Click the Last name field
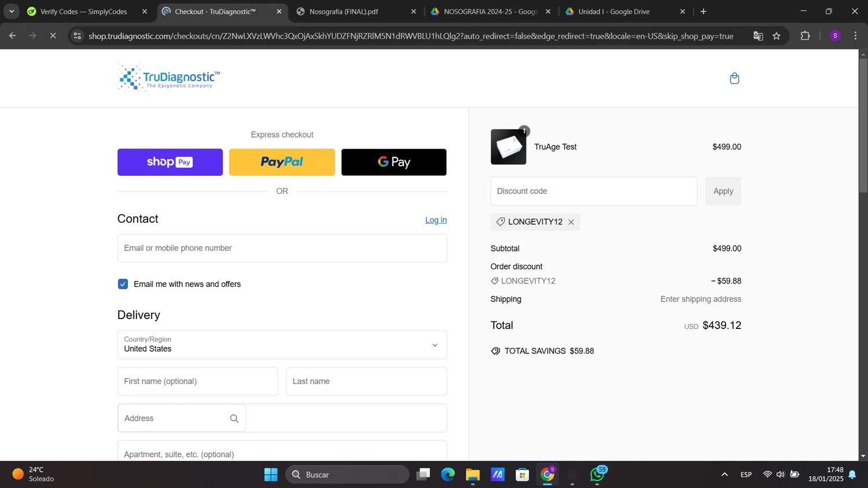Viewport: 868px width, 488px height. pos(366,382)
